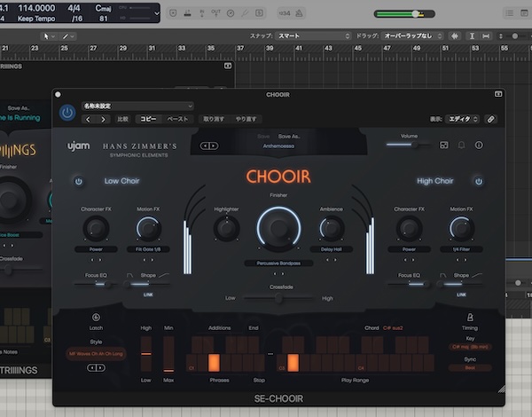The height and width of the screenshot is (417, 532).
Task: Click the window size icon next to Volume
Action: coord(444,146)
